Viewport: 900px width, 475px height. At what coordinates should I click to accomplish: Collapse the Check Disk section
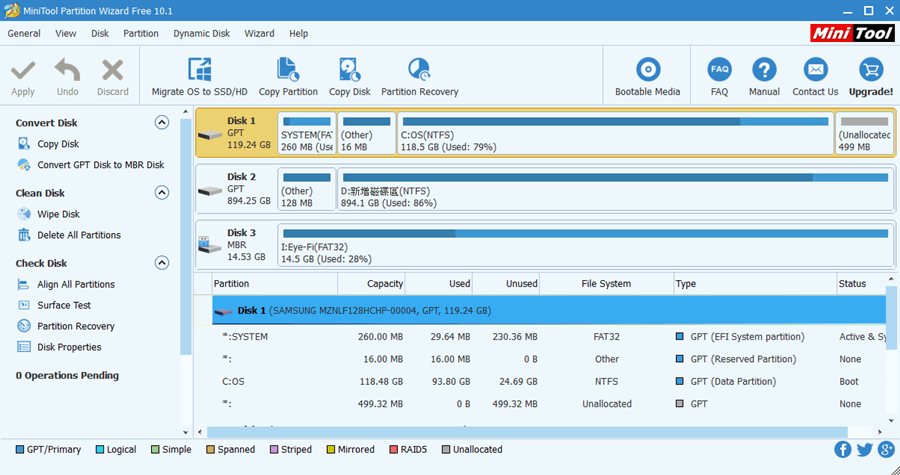(x=162, y=263)
